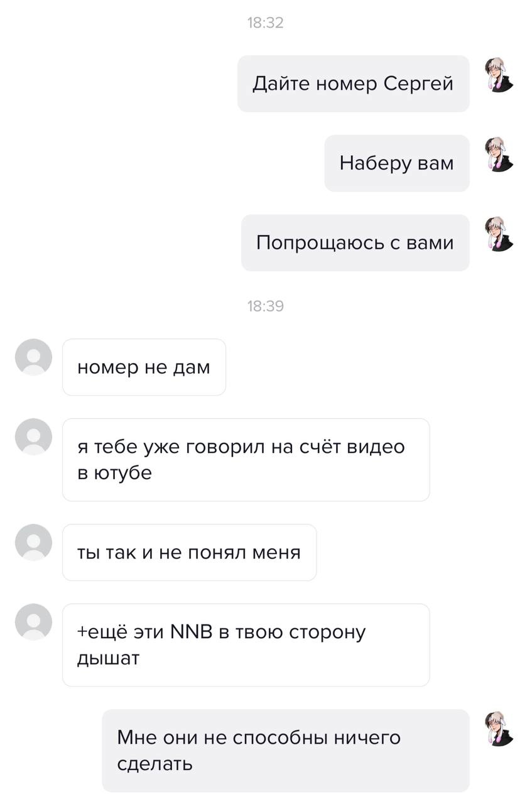Viewport: 532px width, 804px height.
Task: Select message about 'видео в ютубе'
Action: point(246,460)
